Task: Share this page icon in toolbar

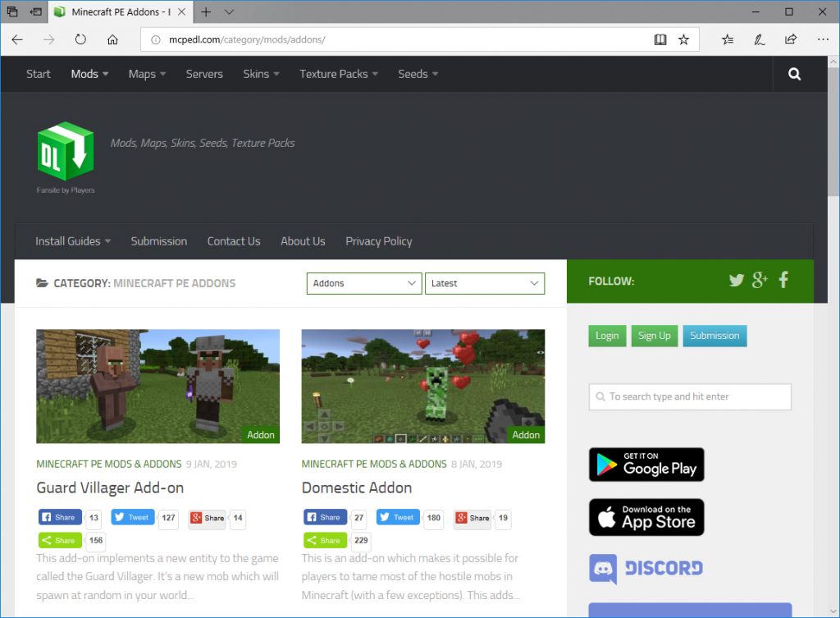Action: pos(791,39)
